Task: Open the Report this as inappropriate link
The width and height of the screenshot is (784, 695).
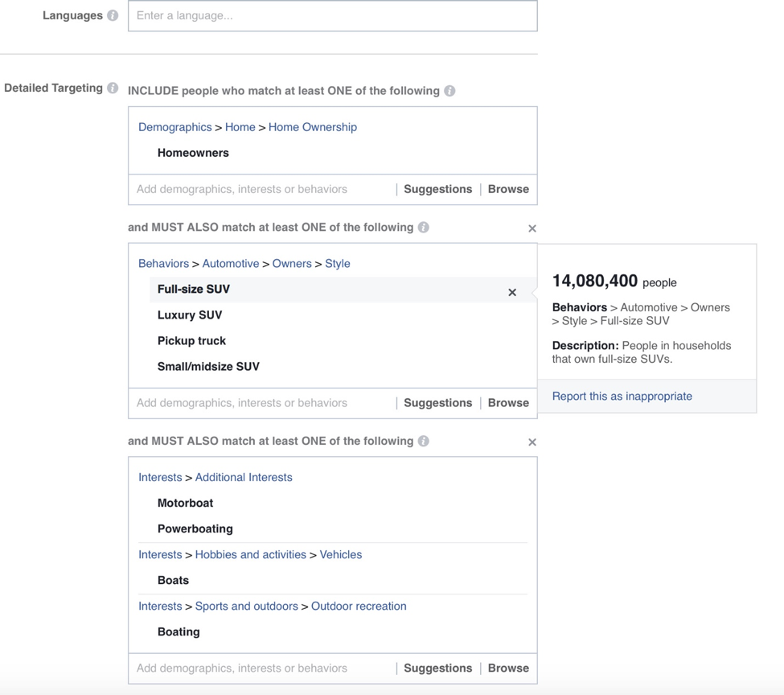Action: tap(622, 396)
